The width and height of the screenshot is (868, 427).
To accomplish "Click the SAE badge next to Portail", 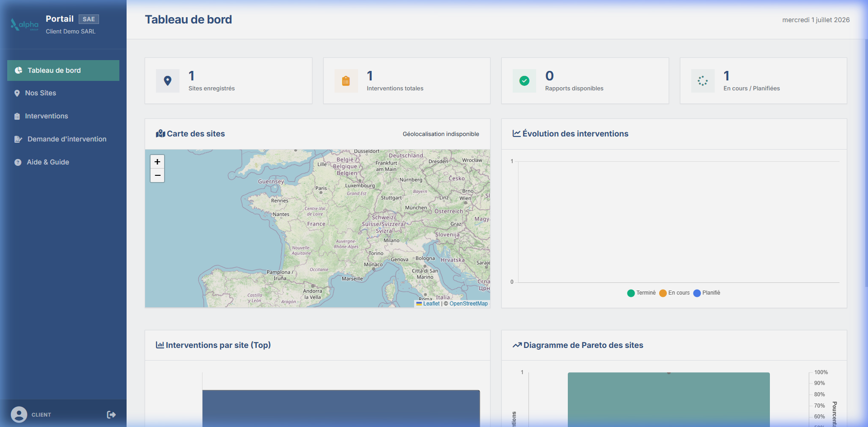I will point(89,19).
